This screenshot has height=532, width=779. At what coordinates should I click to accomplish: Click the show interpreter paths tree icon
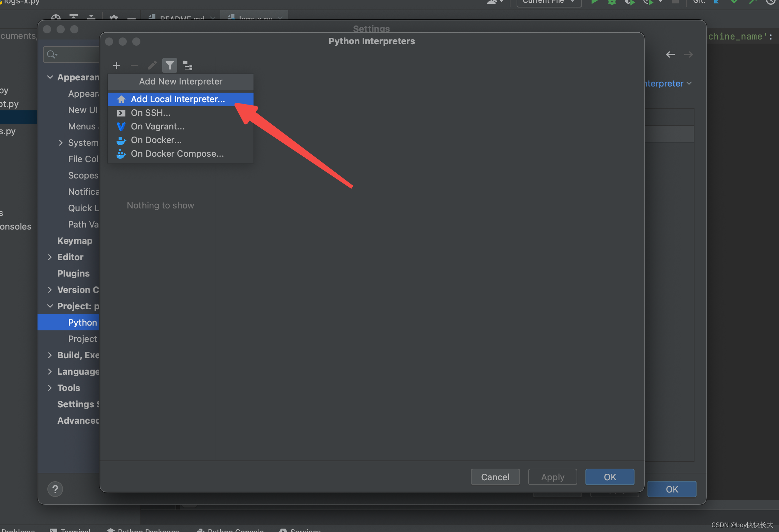tap(187, 65)
